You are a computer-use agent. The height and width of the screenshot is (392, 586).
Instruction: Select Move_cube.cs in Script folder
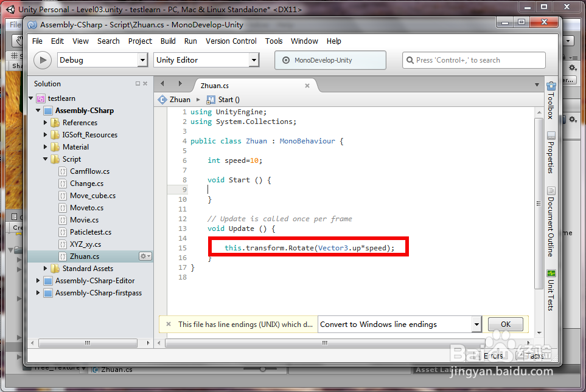[x=92, y=196]
